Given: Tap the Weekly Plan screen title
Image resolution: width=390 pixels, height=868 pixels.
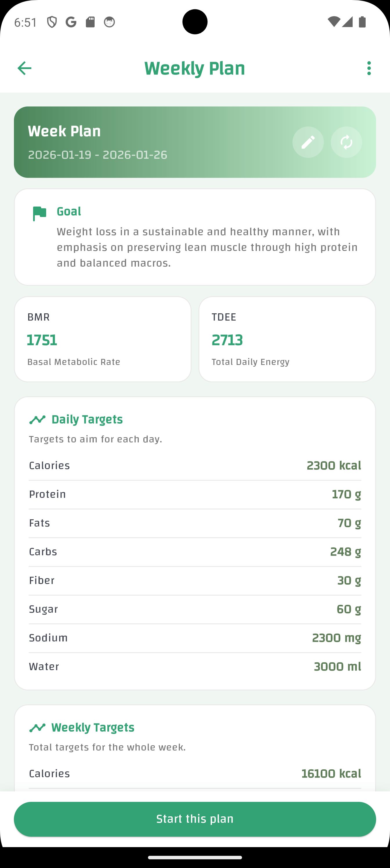Looking at the screenshot, I should (195, 68).
